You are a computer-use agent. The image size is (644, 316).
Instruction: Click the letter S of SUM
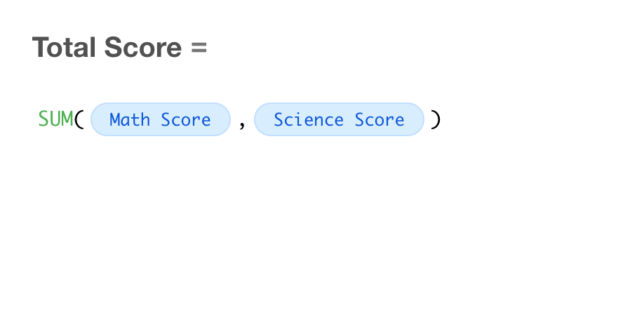[x=43, y=119]
